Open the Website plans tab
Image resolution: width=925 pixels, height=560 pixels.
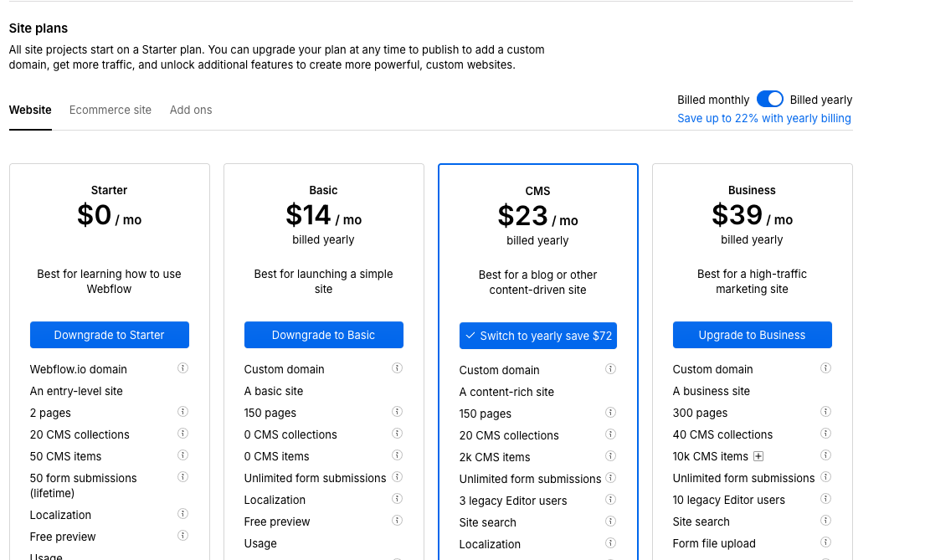tap(30, 110)
